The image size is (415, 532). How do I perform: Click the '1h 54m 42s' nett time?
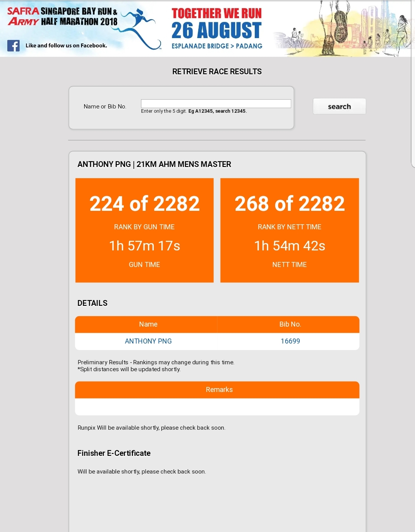pyautogui.click(x=290, y=246)
